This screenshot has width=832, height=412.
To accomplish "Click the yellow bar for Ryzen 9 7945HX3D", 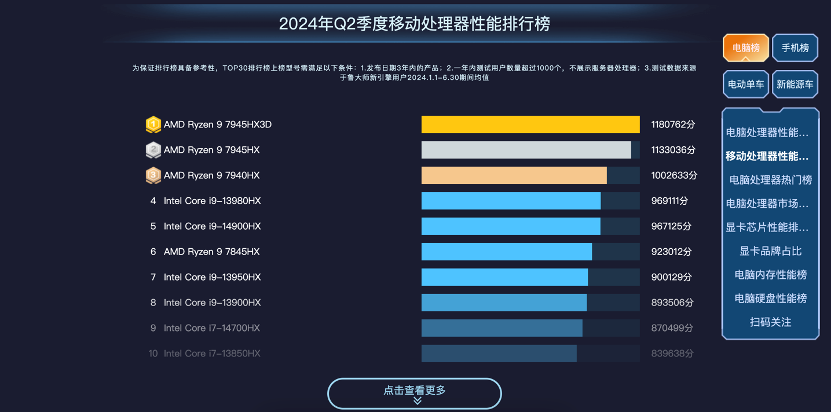I will pos(531,125).
